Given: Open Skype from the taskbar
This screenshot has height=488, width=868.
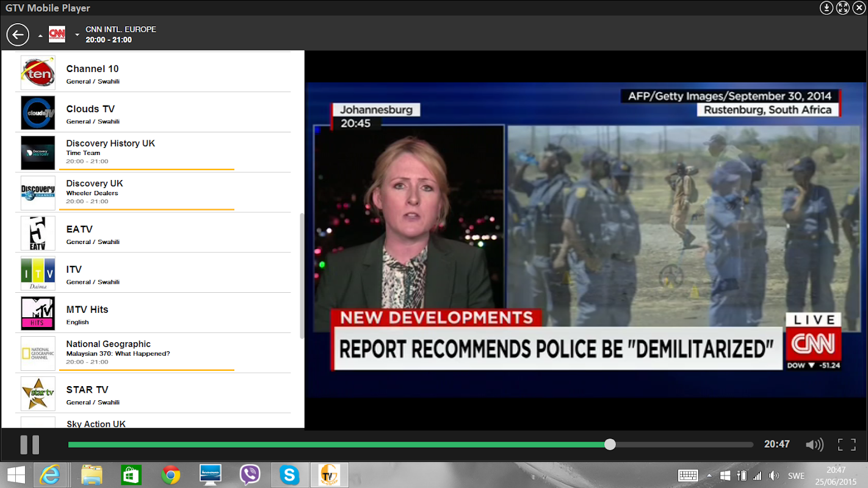Looking at the screenshot, I should click(289, 475).
